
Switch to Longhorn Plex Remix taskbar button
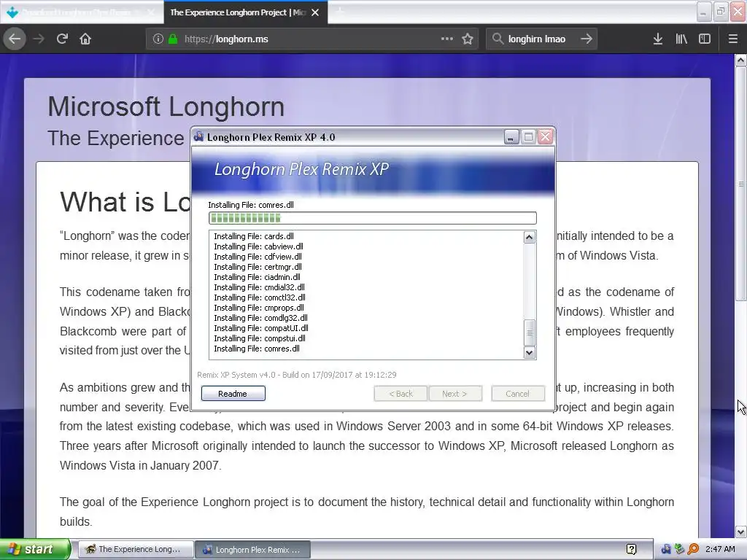tap(252, 549)
